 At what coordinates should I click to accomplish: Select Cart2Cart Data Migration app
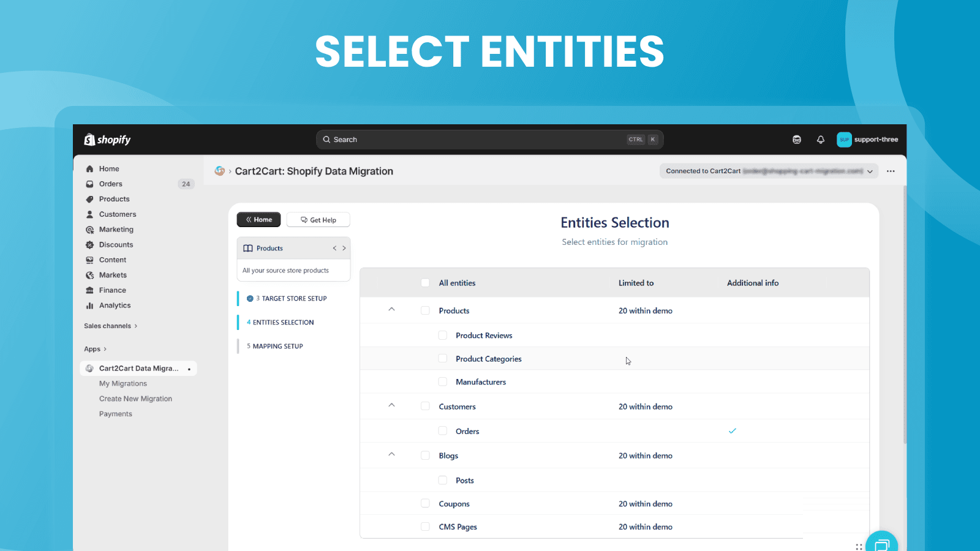138,369
